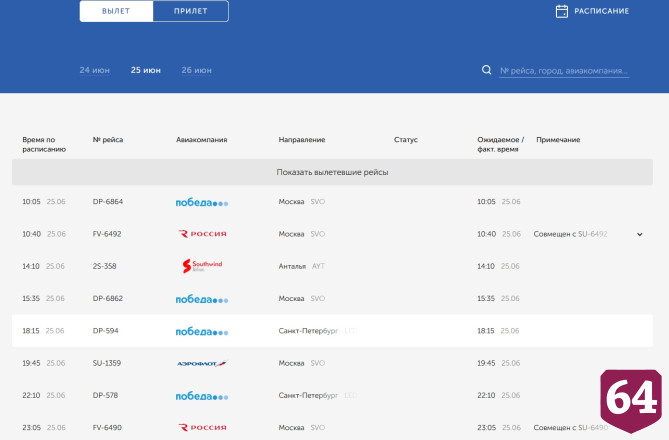Click the Совмещен с SU-6490 note
This screenshot has width=669, height=440.
[570, 428]
